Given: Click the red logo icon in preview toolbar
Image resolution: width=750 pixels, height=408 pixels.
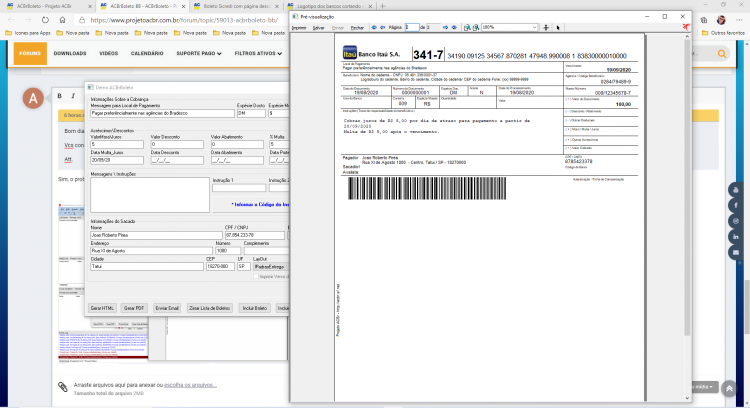Looking at the screenshot, I should (686, 27).
